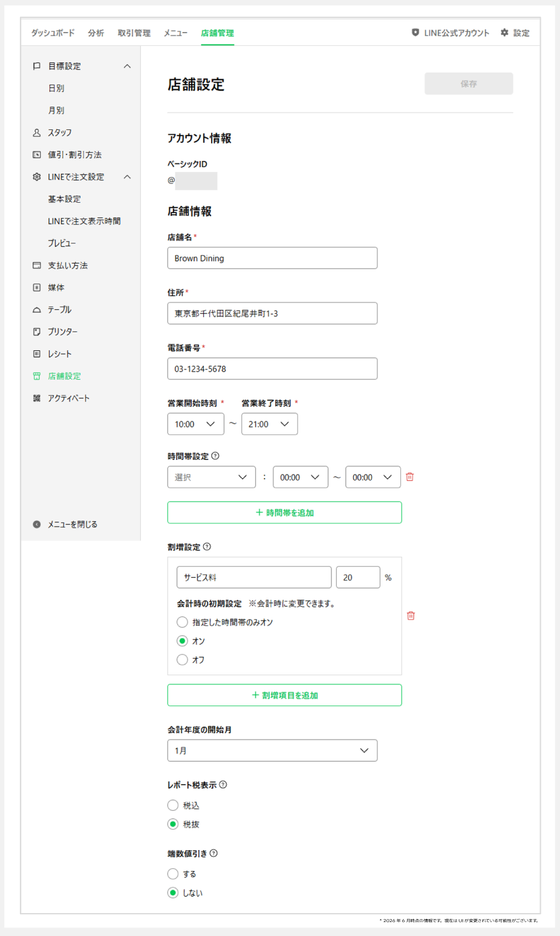Click the LINE公式アカウント link text
Screen dimensions: 560x936
click(457, 33)
